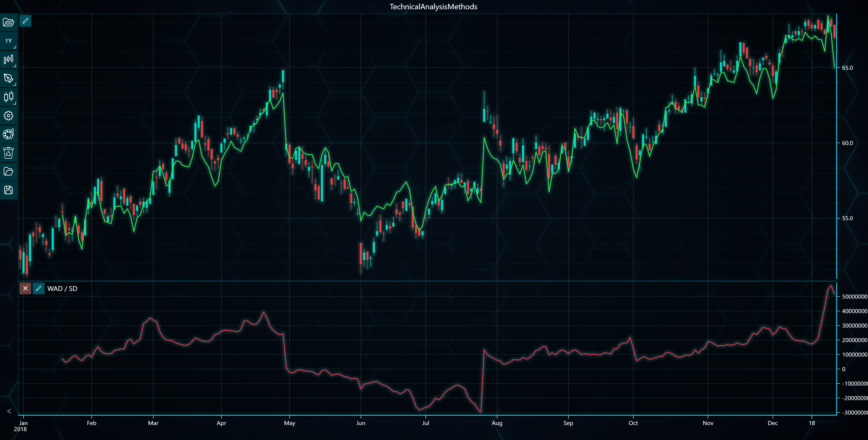Click the WAD / SD panel label

(x=62, y=289)
